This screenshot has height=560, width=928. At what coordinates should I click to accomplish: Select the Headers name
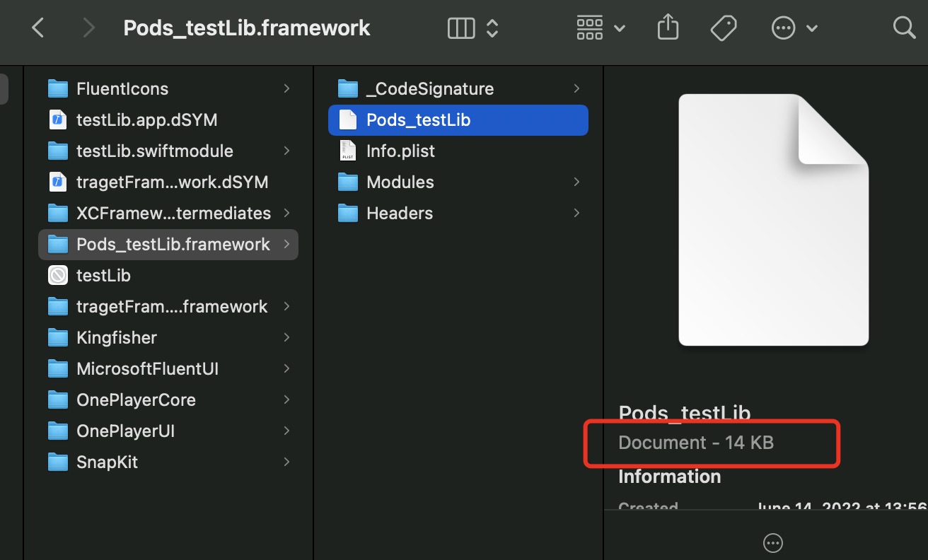[400, 214]
